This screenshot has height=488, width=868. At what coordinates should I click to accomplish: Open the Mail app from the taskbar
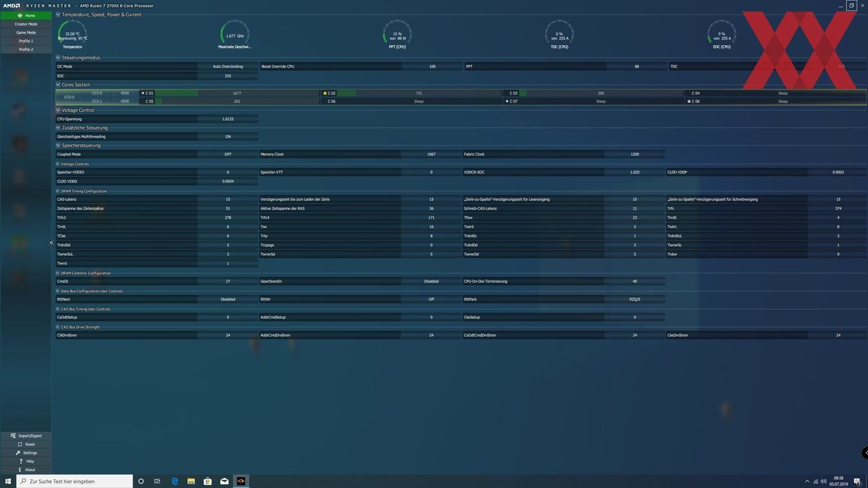click(224, 481)
